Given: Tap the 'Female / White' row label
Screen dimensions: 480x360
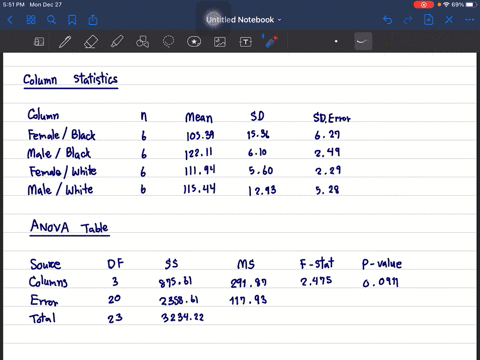Looking at the screenshot, I should pyautogui.click(x=63, y=171).
